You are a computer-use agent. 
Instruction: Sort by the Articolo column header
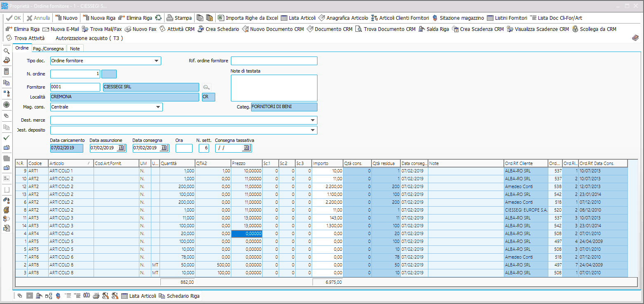[x=71, y=163]
